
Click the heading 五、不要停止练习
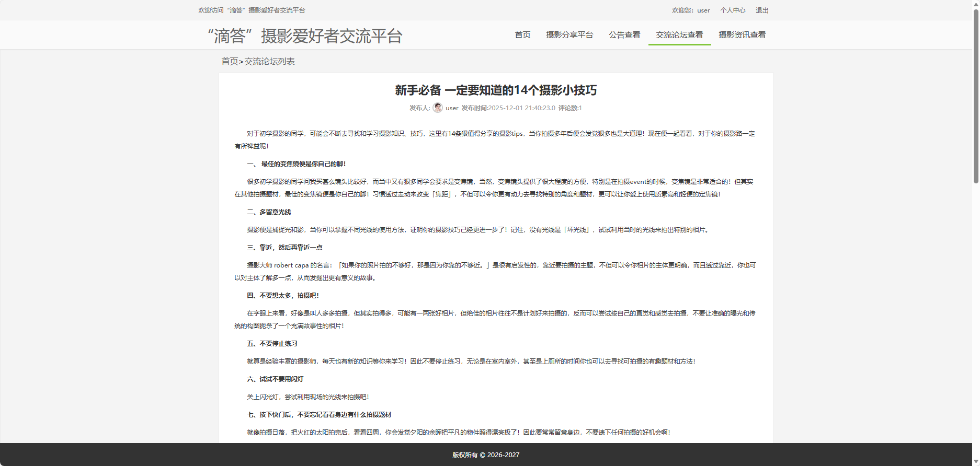pos(272,344)
